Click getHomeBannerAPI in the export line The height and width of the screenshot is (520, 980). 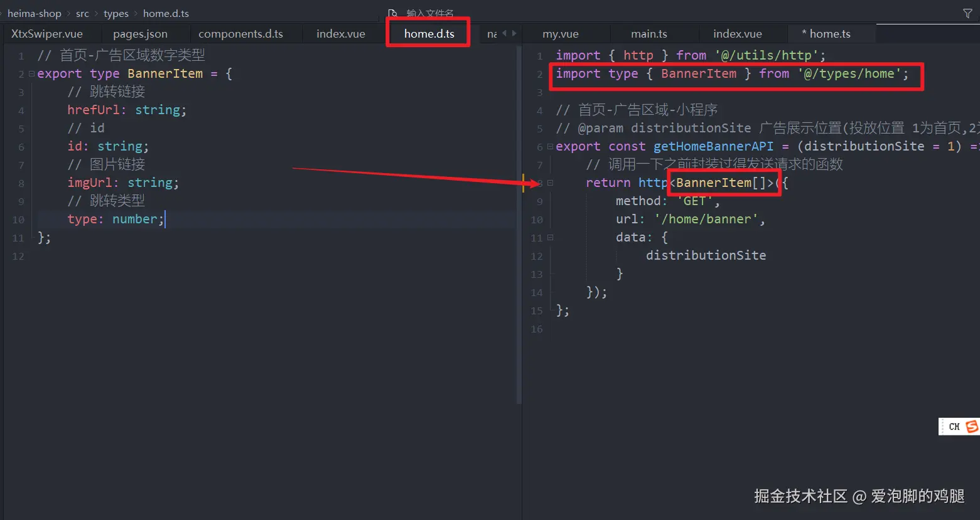[x=713, y=146]
